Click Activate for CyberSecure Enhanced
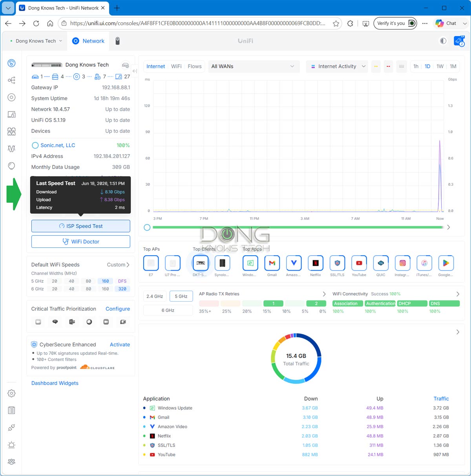 click(120, 344)
